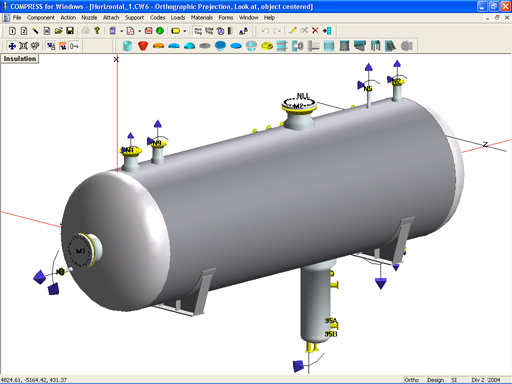
Task: Open the Materials menu
Action: pos(202,18)
